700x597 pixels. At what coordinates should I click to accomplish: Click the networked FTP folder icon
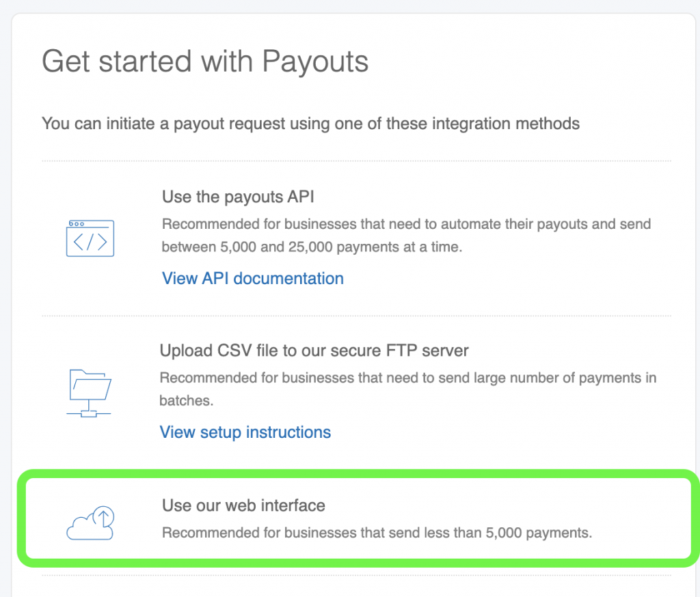coord(90,391)
